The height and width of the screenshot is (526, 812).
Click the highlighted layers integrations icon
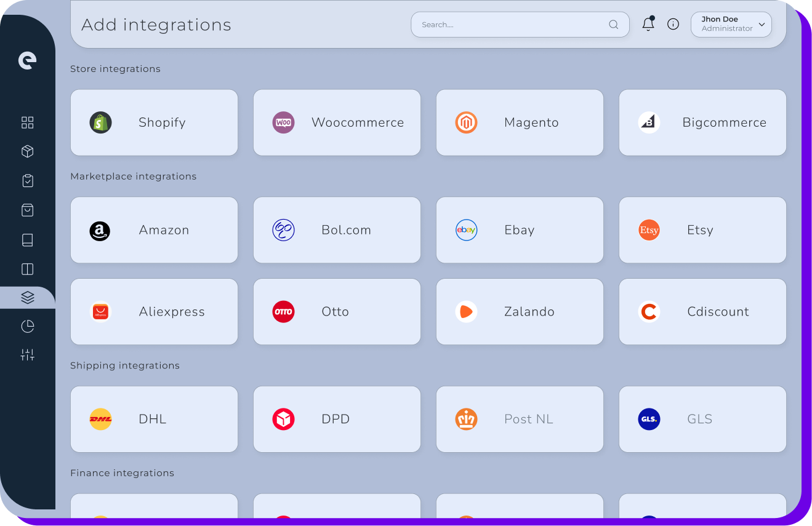click(27, 297)
